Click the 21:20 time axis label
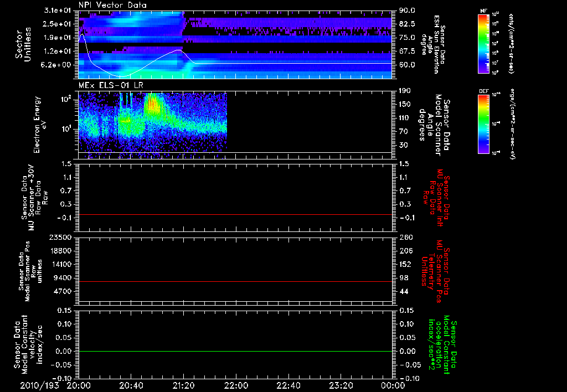Screen dimensions: 567x392 [184, 385]
